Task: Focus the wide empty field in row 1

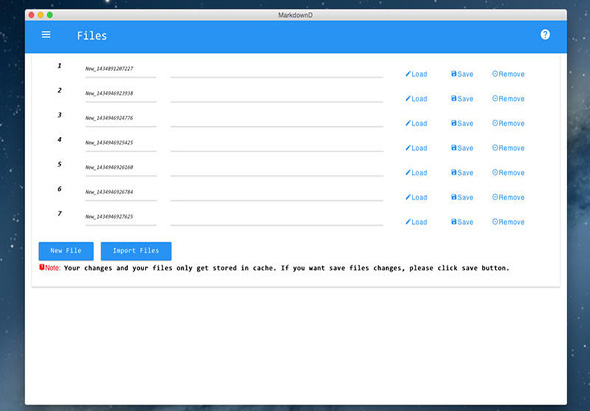Action: click(277, 70)
